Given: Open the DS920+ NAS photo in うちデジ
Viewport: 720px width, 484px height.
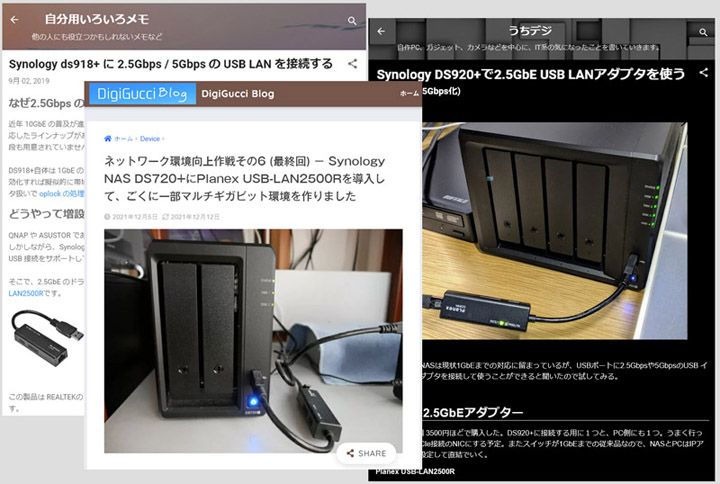Looking at the screenshot, I should [x=554, y=231].
